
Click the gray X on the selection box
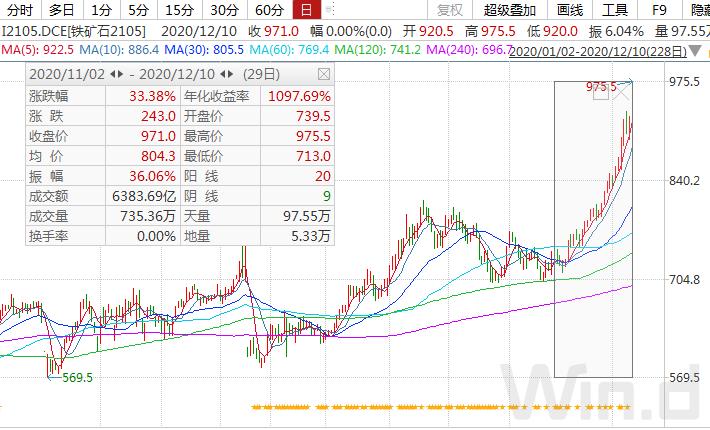[623, 93]
